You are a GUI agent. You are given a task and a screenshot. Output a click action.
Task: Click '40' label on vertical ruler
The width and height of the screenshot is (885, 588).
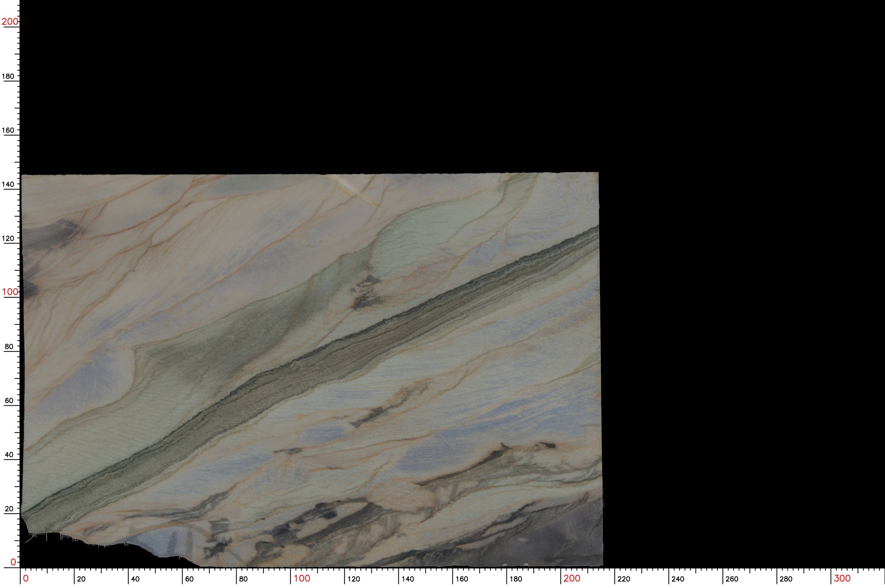9,455
